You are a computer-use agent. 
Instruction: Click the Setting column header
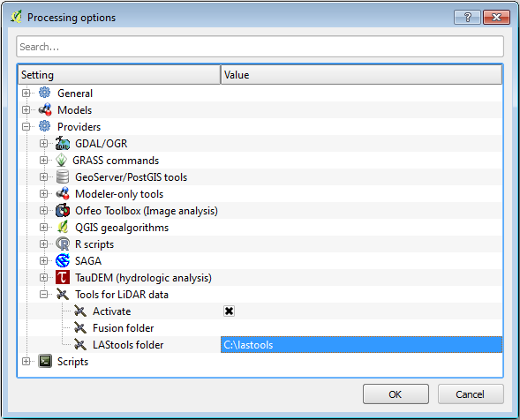click(x=119, y=75)
